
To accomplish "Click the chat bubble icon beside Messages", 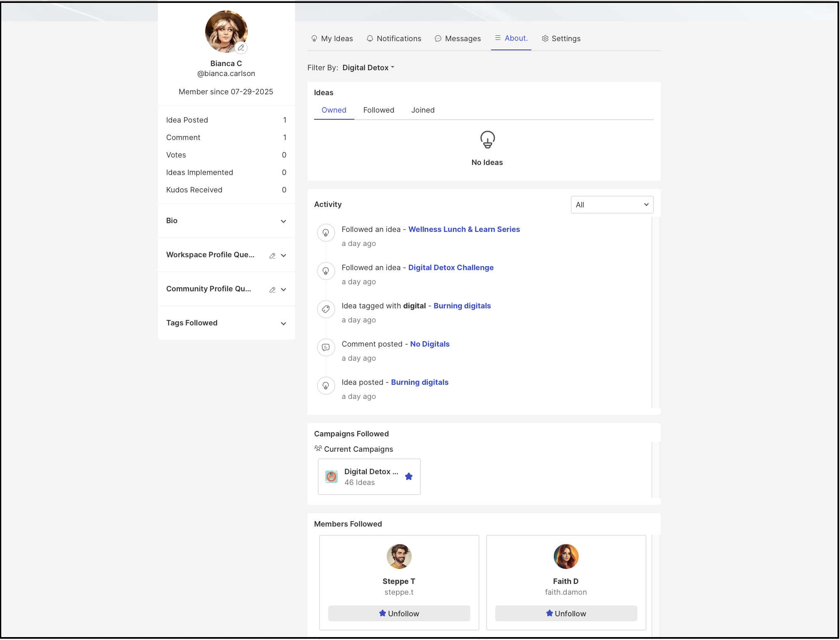I will 438,39.
